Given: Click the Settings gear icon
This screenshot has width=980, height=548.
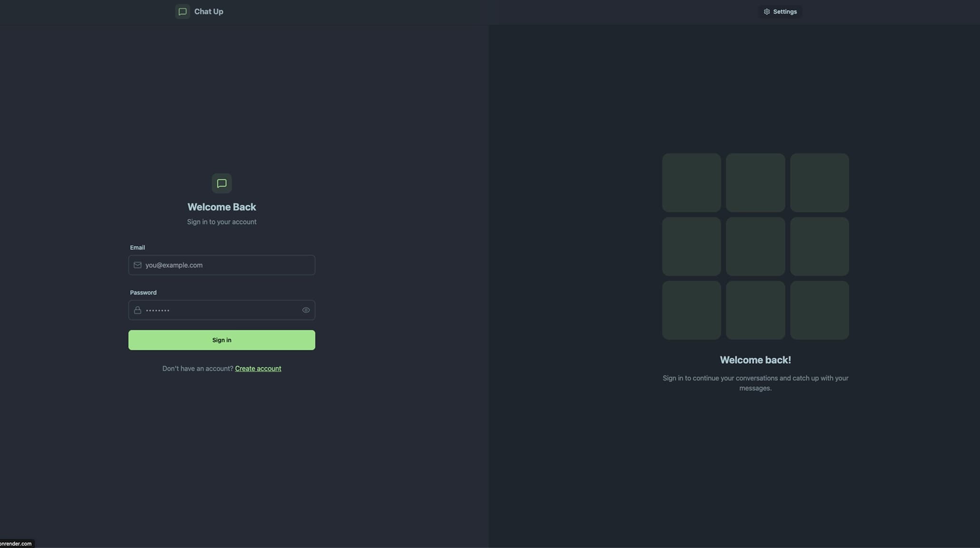Looking at the screenshot, I should 766,11.
